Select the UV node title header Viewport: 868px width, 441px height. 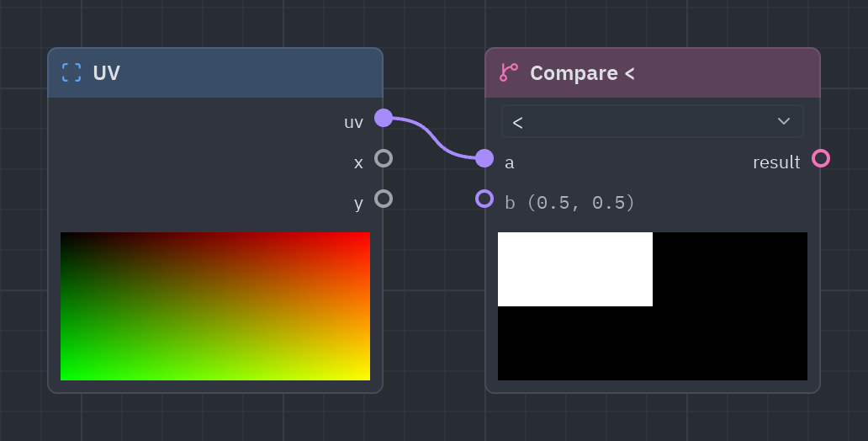click(215, 73)
